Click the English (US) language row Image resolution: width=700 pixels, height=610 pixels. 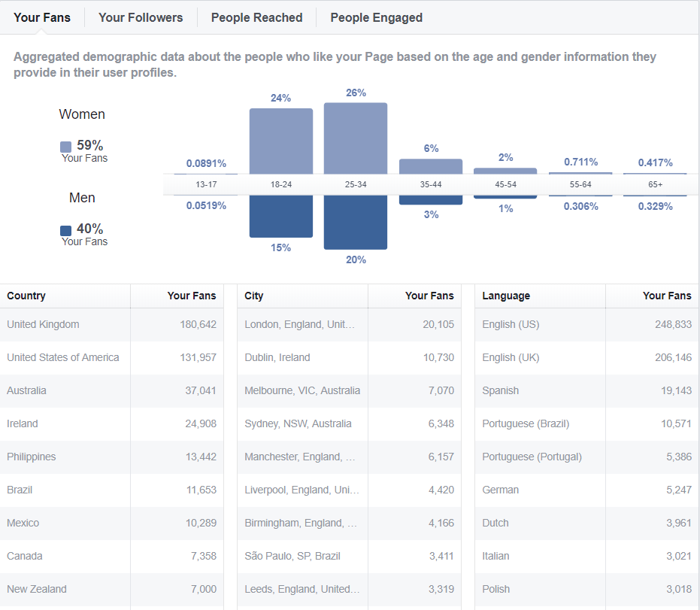click(586, 324)
